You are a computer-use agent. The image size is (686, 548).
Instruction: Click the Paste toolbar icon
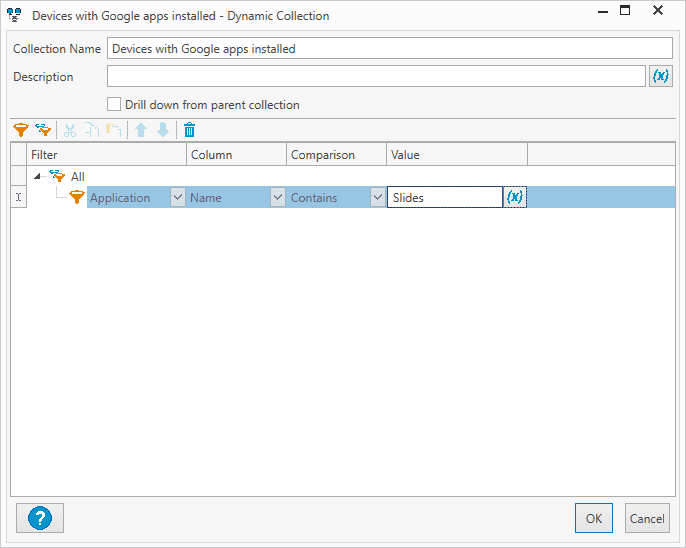(114, 130)
